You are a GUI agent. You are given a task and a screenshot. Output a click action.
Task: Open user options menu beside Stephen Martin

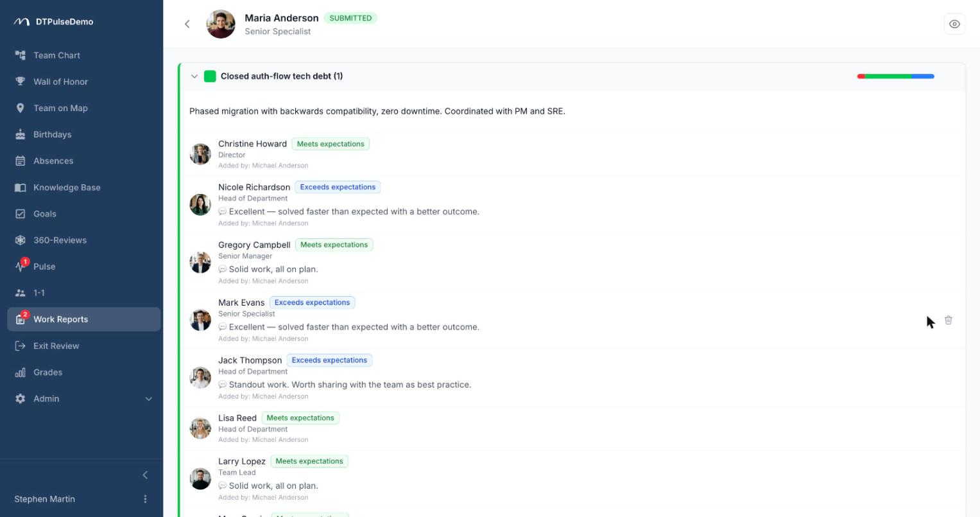click(x=145, y=499)
